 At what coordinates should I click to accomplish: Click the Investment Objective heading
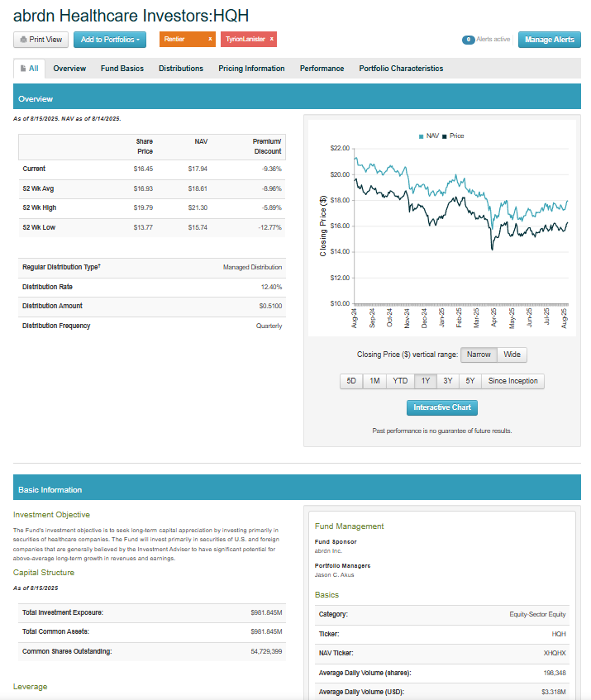pos(51,515)
